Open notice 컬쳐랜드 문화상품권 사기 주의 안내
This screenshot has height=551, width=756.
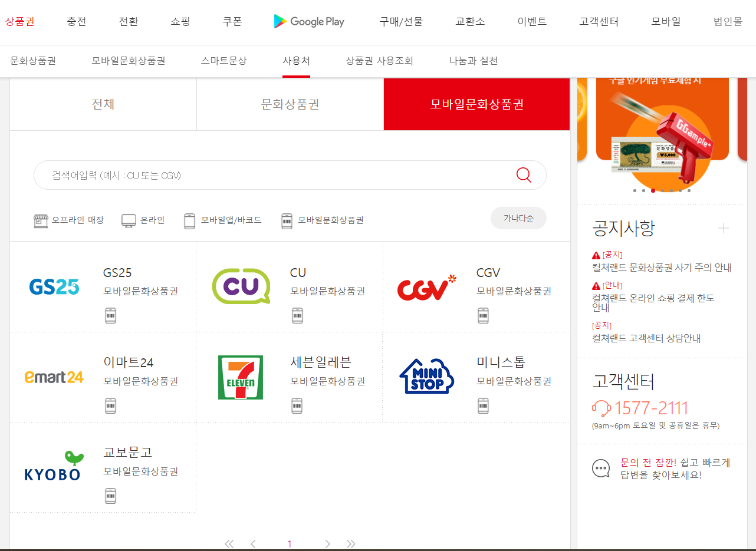[x=662, y=268]
